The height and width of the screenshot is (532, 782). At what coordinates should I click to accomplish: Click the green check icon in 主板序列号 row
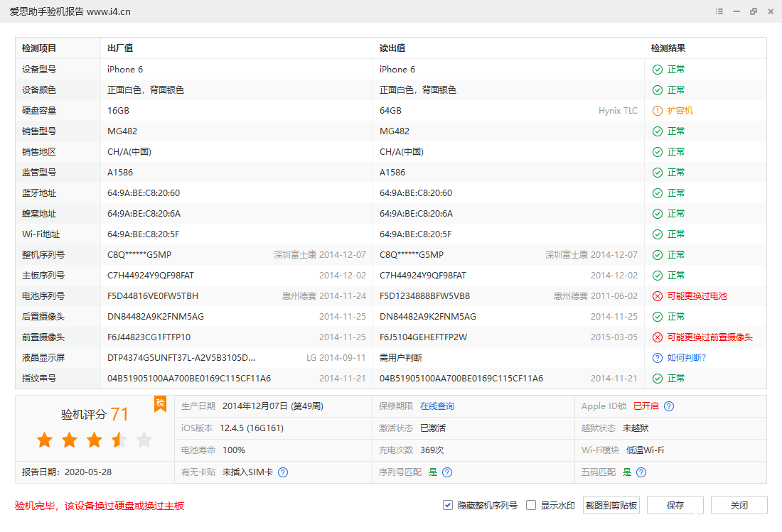pos(658,276)
